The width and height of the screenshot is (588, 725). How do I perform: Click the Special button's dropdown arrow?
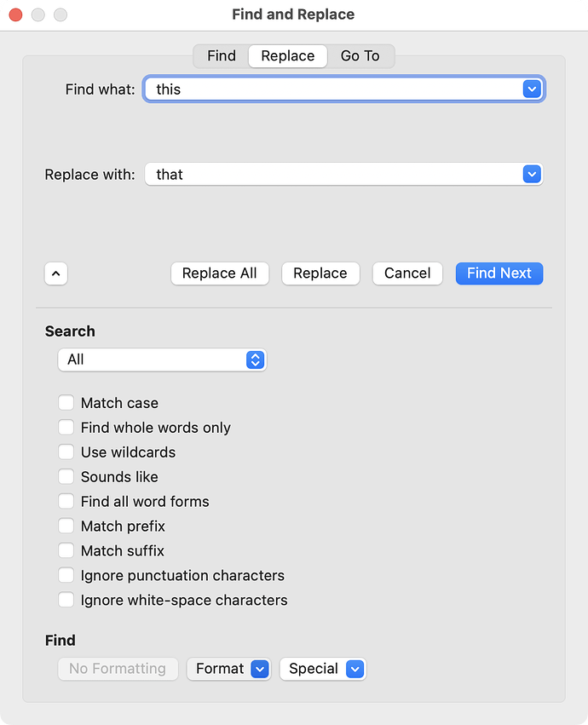coord(355,669)
